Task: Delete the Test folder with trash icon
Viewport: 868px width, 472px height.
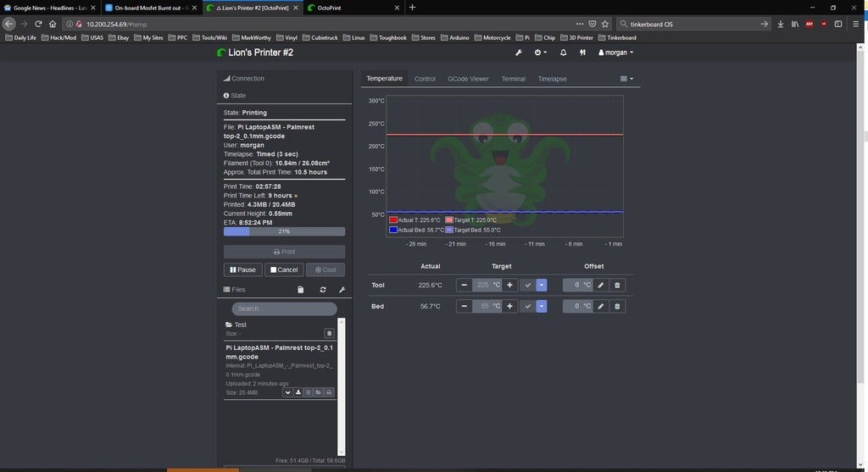Action: [x=329, y=333]
